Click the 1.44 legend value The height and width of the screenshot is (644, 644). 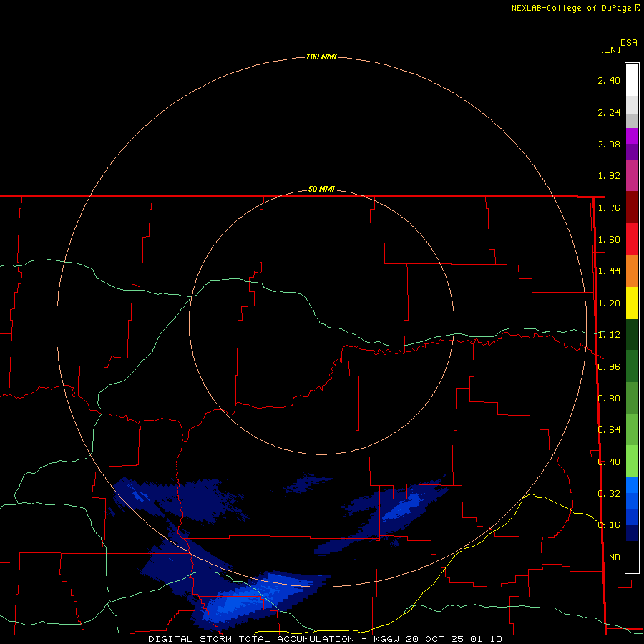[x=609, y=270]
